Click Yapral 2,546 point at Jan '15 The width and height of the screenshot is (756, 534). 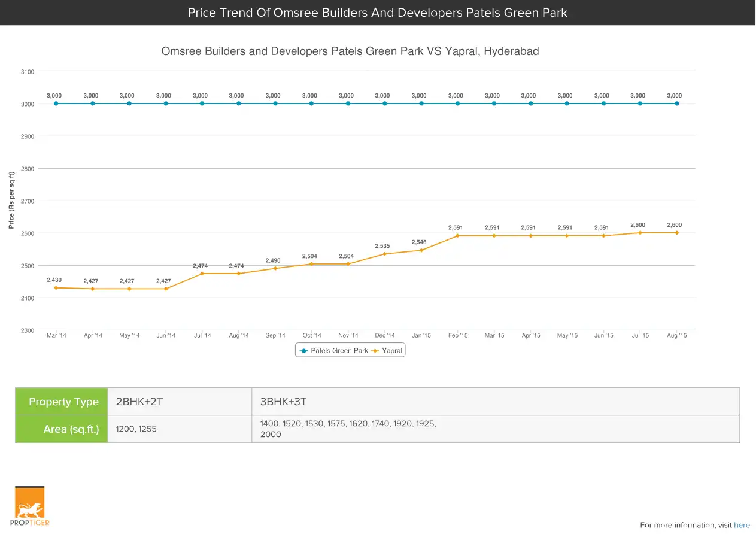coord(421,250)
